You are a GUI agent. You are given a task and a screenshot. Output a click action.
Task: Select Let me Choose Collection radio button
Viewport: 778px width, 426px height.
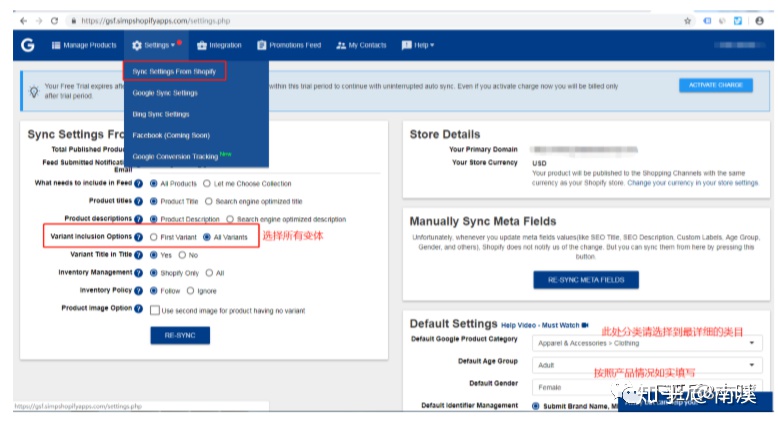coord(207,183)
